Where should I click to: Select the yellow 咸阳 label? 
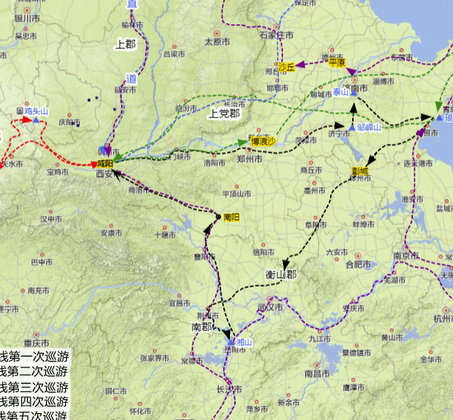105,164
